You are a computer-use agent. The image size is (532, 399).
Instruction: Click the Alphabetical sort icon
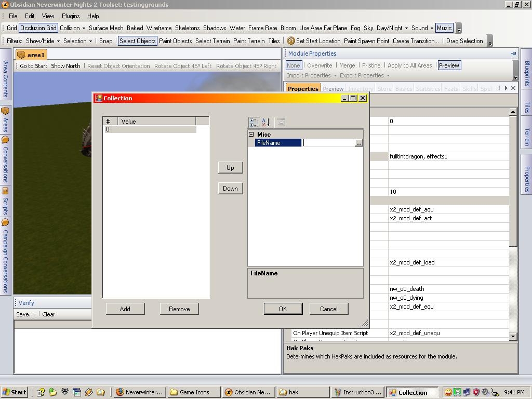[x=265, y=123]
